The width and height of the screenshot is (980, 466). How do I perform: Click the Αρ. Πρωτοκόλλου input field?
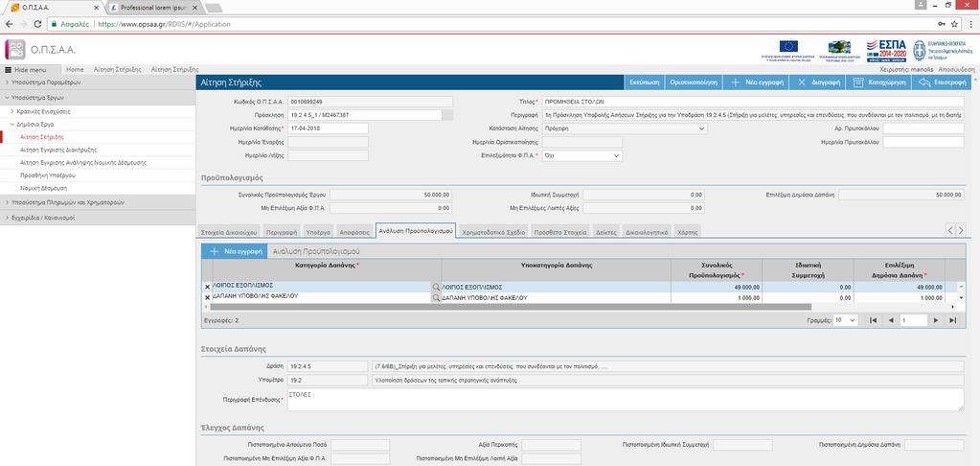pyautogui.click(x=923, y=128)
